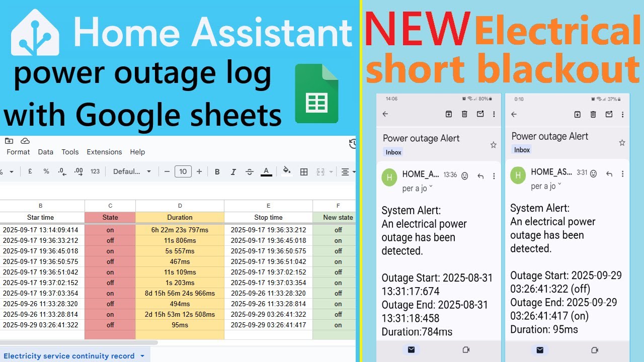Tap the back arrow in the left phone

click(385, 114)
